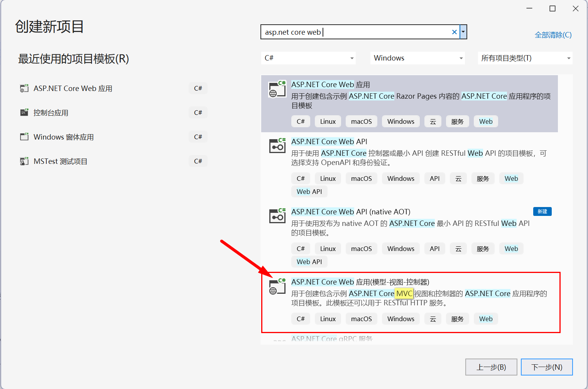This screenshot has height=389, width=588.
Task: Click the 下一步(N) button
Action: (547, 367)
